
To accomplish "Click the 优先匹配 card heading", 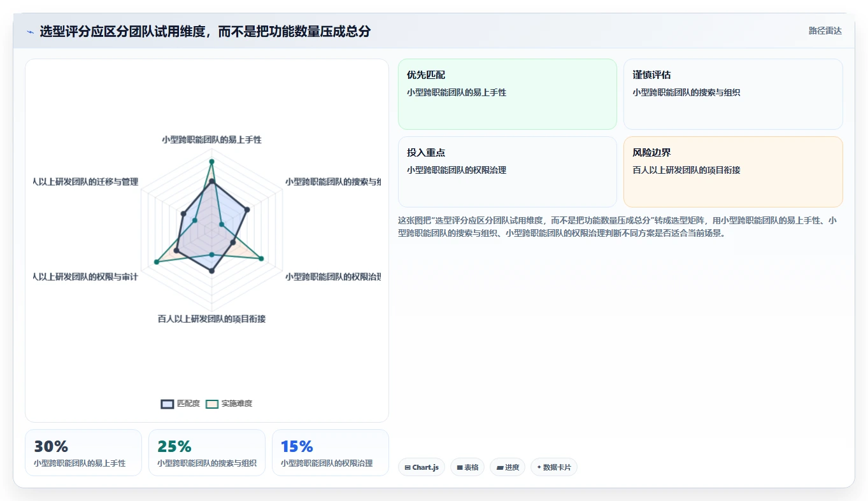I will point(426,75).
